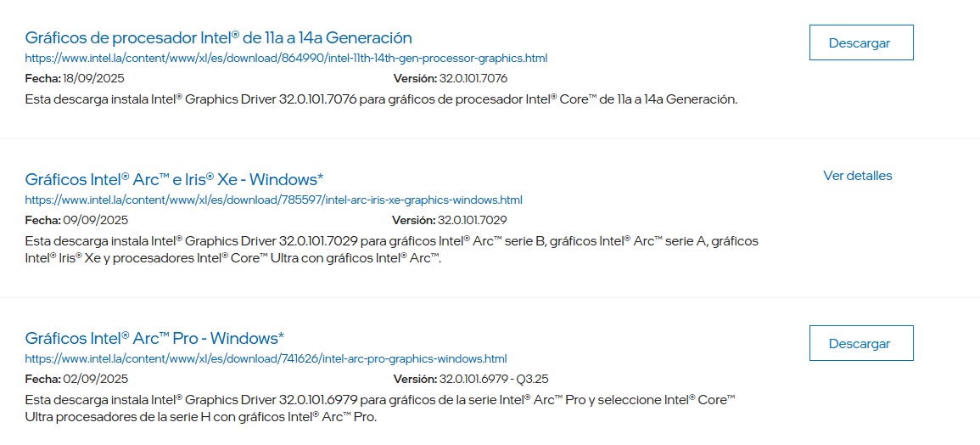980x445 pixels.
Task: Click the date 02/09/2025
Action: tap(95, 379)
